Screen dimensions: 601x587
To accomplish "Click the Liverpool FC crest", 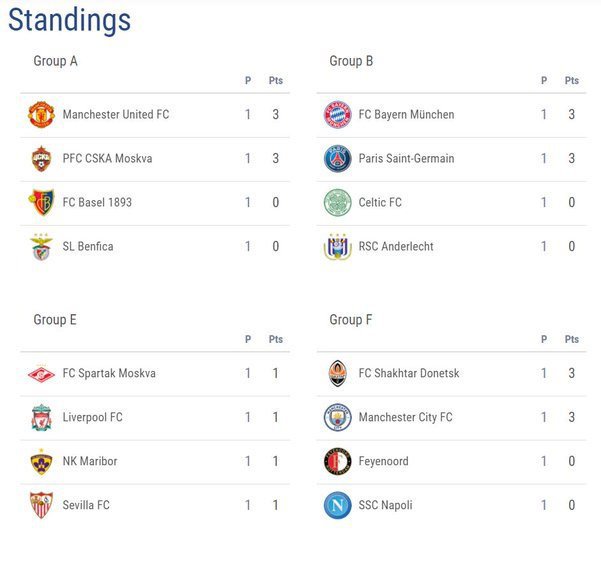I will point(40,418).
